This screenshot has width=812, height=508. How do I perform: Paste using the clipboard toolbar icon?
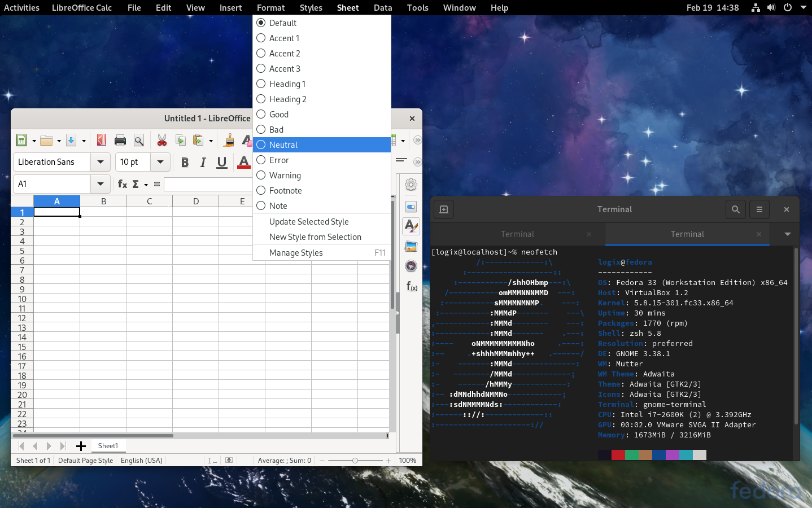[199, 140]
